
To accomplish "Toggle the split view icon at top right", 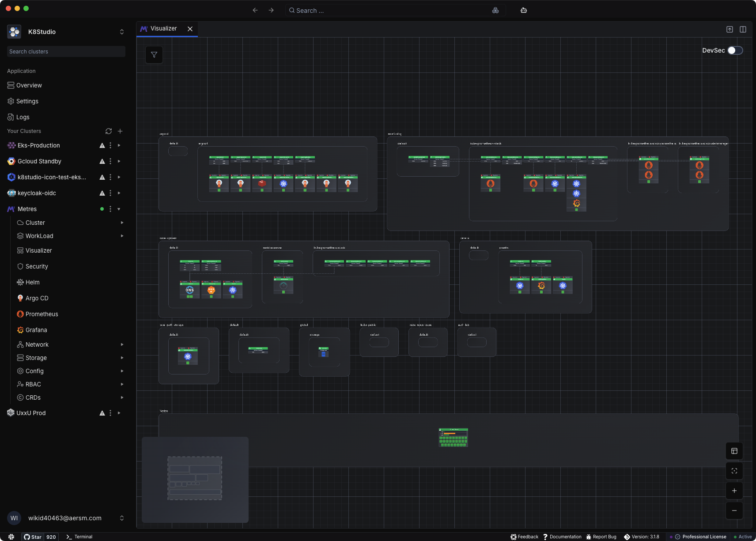I will point(743,29).
